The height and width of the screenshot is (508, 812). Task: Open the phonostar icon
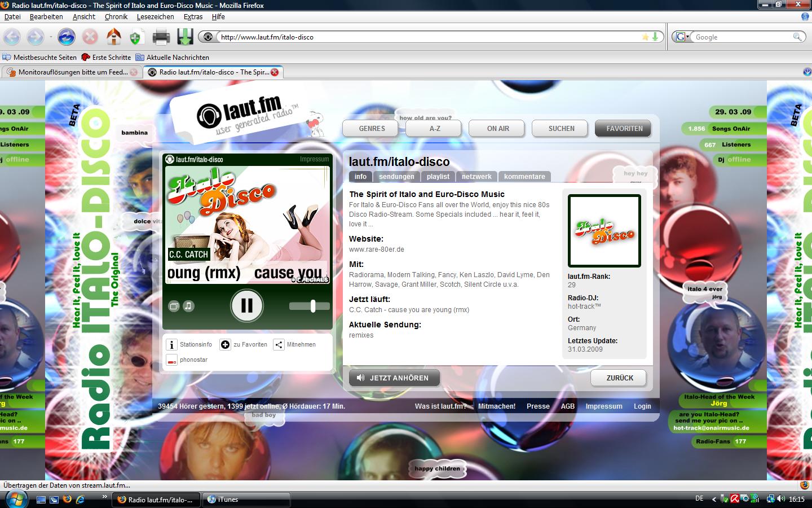171,360
